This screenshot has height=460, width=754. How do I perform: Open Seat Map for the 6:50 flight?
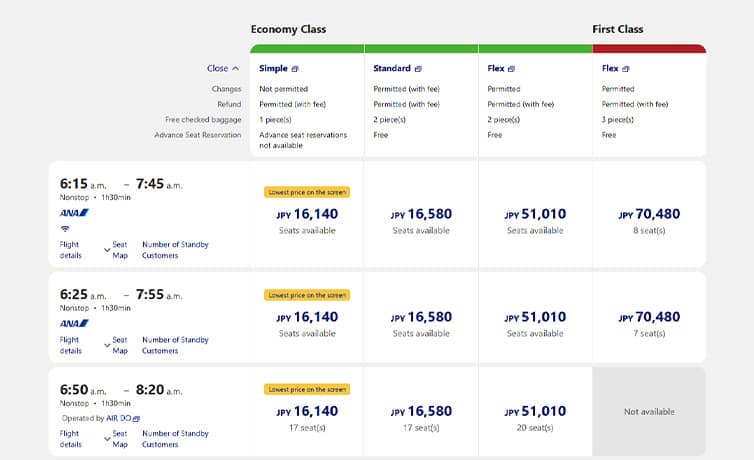point(119,439)
